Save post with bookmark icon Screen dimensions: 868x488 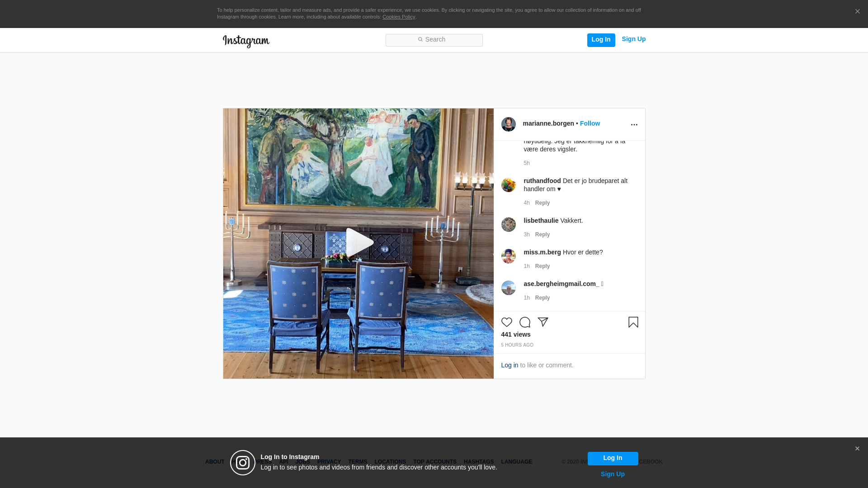(633, 322)
